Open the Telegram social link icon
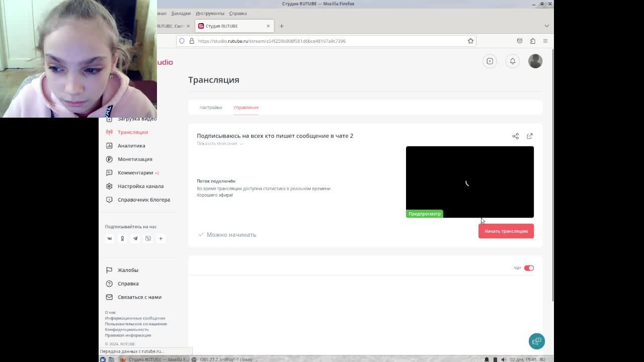 coord(135,238)
